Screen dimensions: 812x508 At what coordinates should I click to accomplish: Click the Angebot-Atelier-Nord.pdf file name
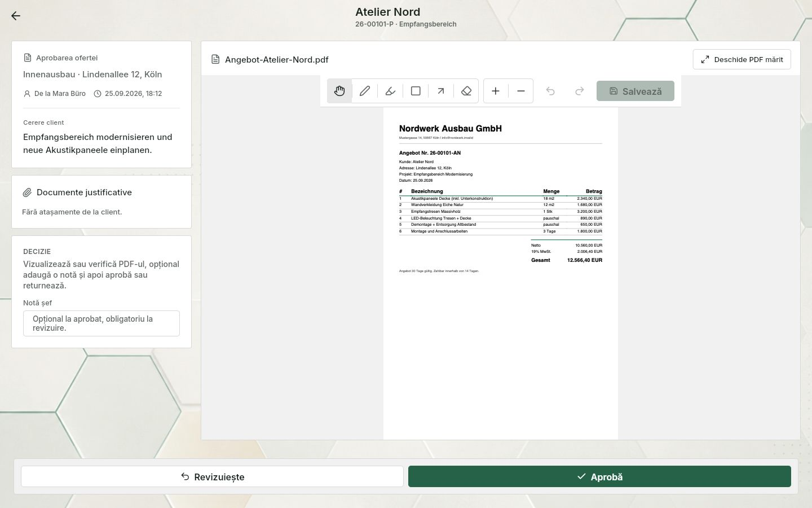[x=276, y=59]
